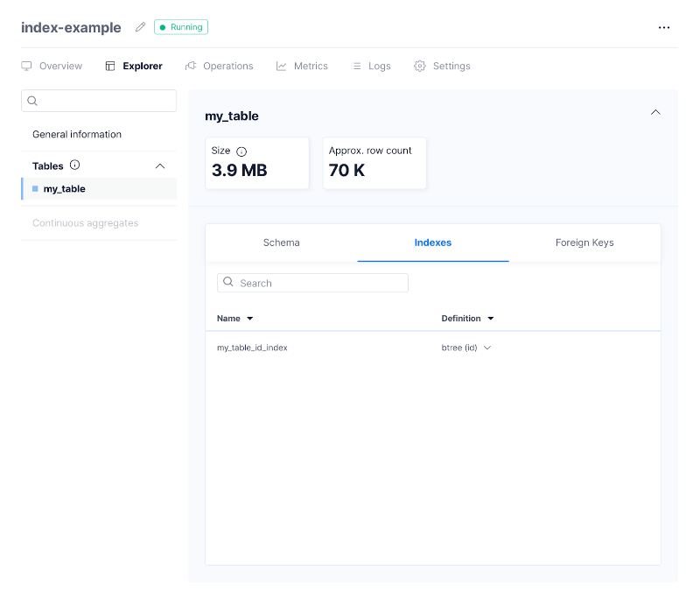Select my_table in the Tables list
700x612 pixels.
tap(65, 188)
